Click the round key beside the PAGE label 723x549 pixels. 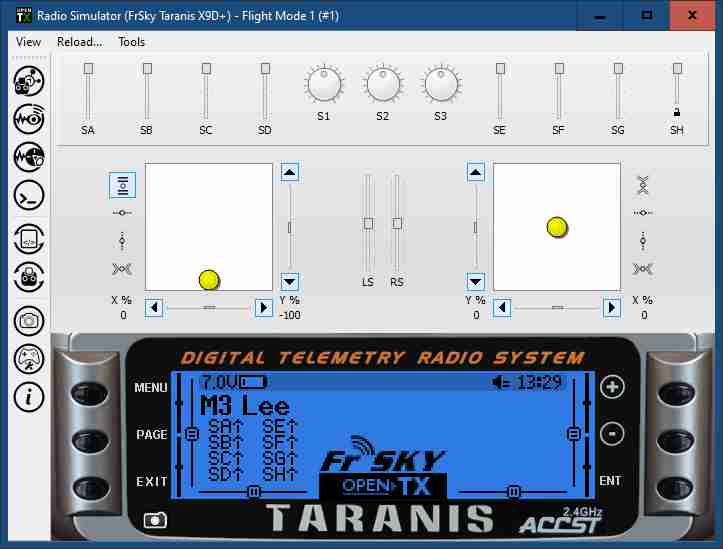(x=90, y=441)
